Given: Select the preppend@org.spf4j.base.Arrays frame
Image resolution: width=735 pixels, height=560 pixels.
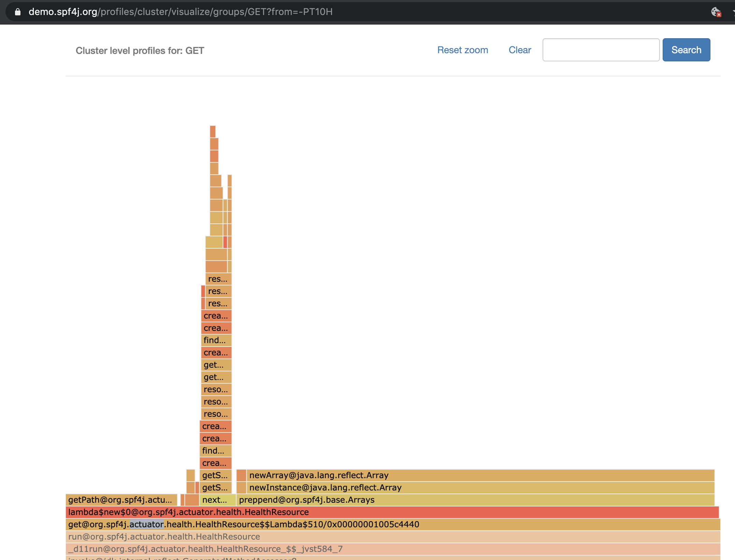Looking at the screenshot, I should 475,500.
